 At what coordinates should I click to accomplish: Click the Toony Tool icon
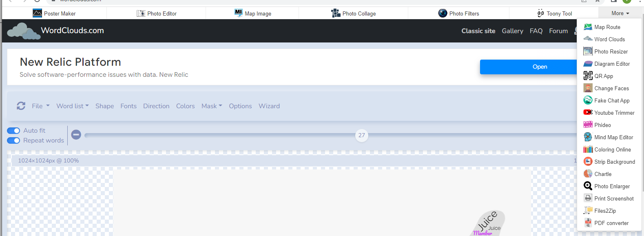pyautogui.click(x=541, y=13)
